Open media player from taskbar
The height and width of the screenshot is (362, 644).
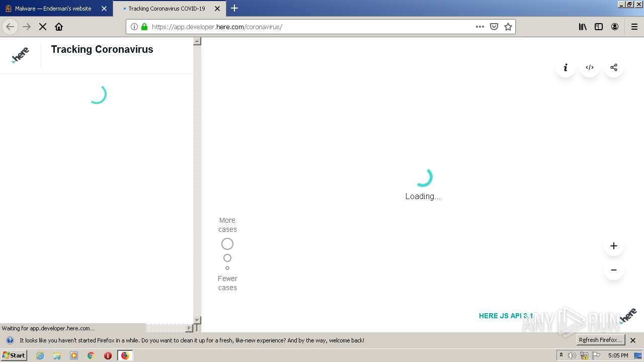tap(74, 355)
